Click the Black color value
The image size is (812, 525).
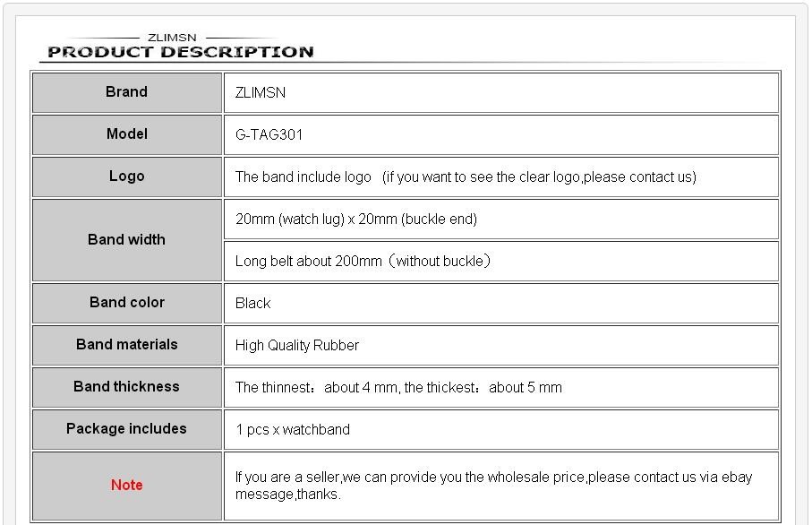[252, 303]
